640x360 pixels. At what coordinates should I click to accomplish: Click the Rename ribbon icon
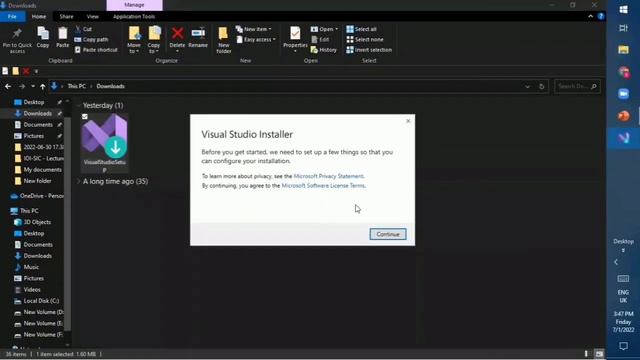(x=198, y=38)
